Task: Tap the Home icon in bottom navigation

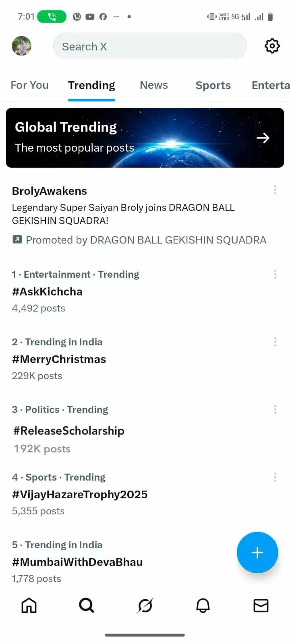Action: (x=29, y=605)
